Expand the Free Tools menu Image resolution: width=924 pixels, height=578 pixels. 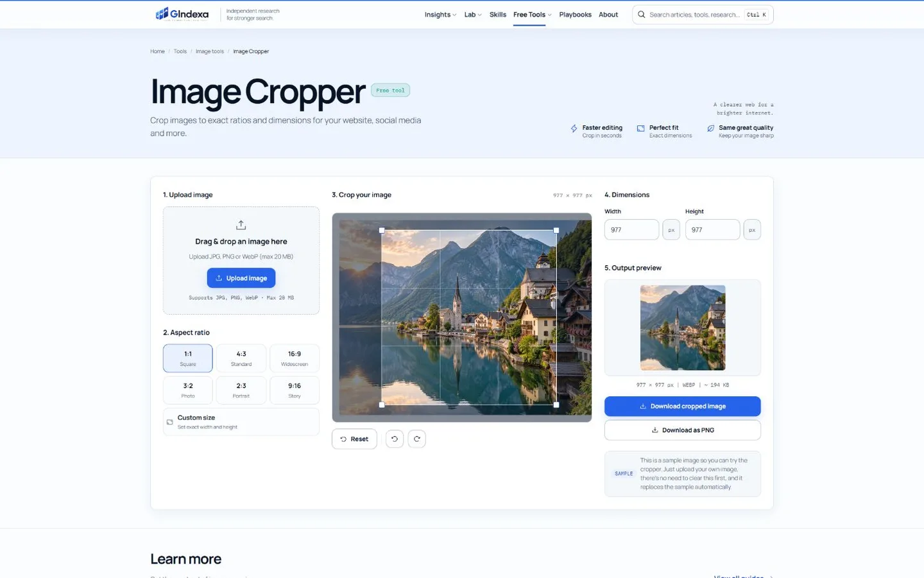(x=532, y=15)
